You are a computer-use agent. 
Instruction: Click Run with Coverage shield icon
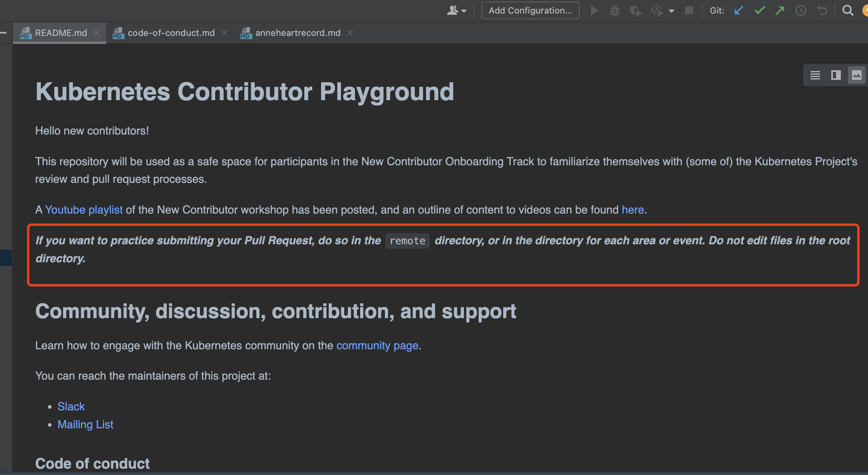click(x=635, y=10)
